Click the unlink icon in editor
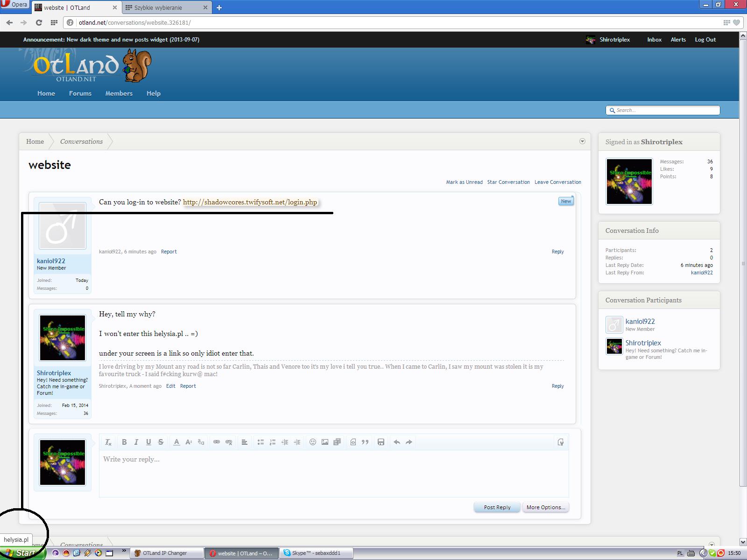This screenshot has width=747, height=560. pos(229,442)
